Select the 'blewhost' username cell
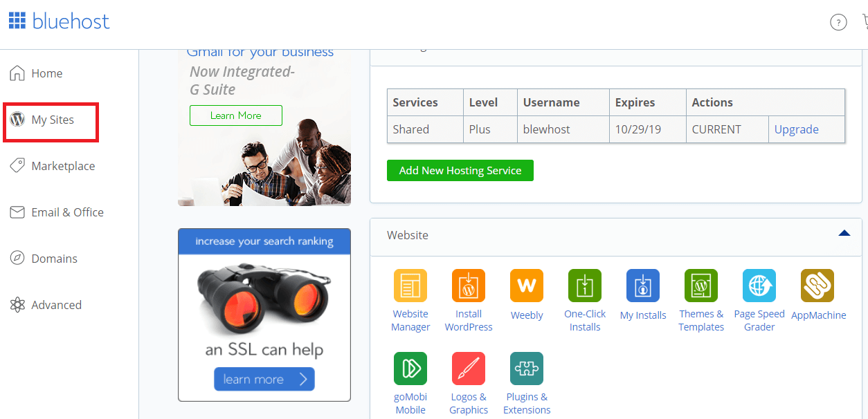Viewport: 868px width, 419px height. [563, 129]
